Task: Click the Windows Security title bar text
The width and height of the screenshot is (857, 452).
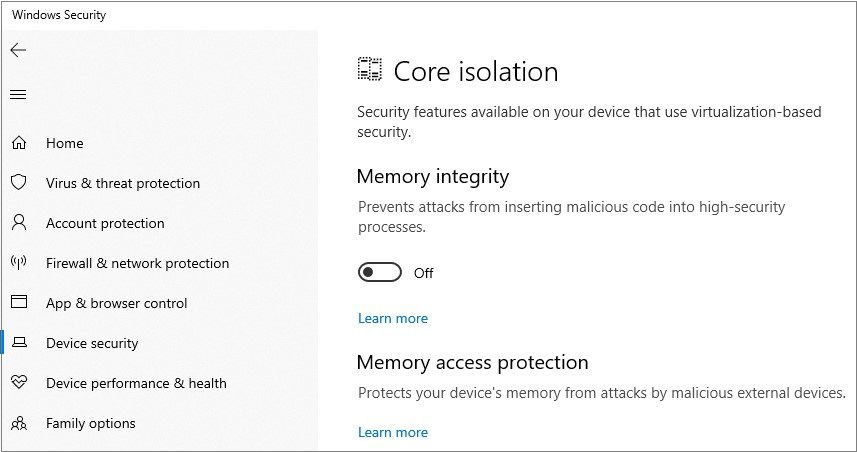Action: (x=59, y=15)
